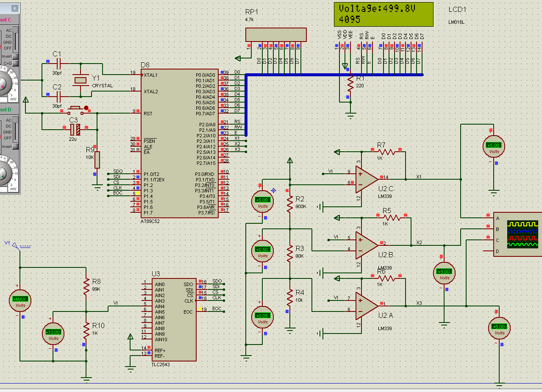Close the oscilloscope panel
This screenshot has width=542, height=392.
click(x=14, y=8)
